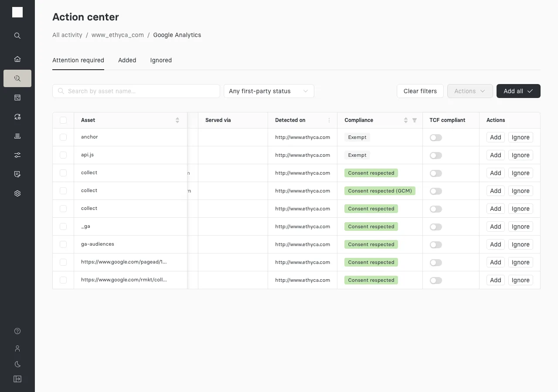The width and height of the screenshot is (558, 392).
Task: Add the google.com/pagead asset
Action: coord(496,262)
